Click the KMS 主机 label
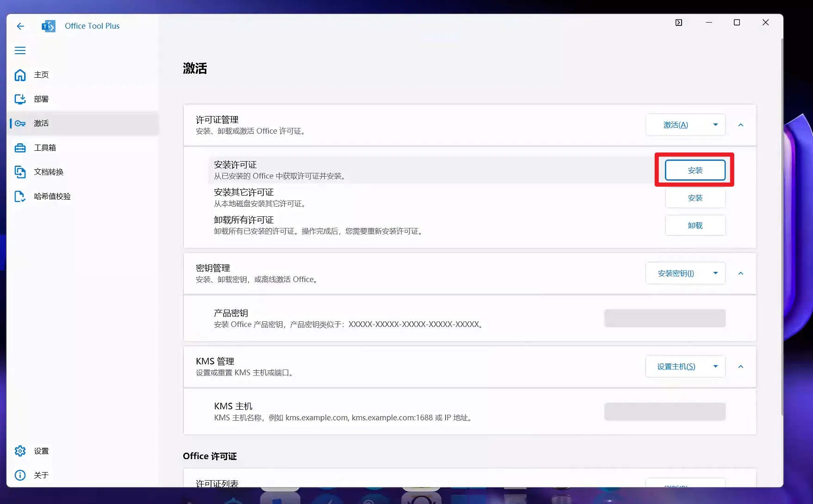The image size is (813, 504). (233, 406)
